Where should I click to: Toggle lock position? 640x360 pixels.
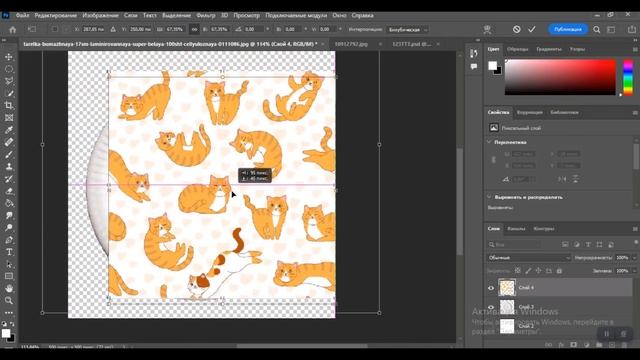pyautogui.click(x=538, y=271)
